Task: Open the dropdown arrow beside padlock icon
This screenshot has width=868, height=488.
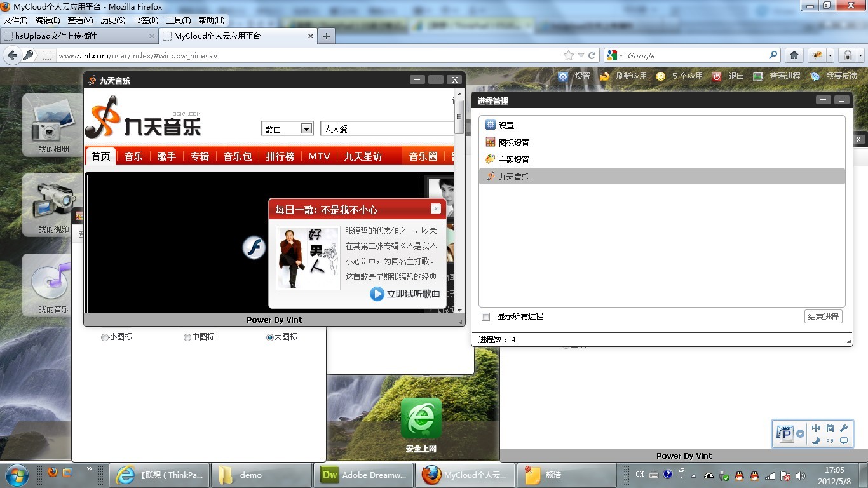Action: (x=860, y=55)
